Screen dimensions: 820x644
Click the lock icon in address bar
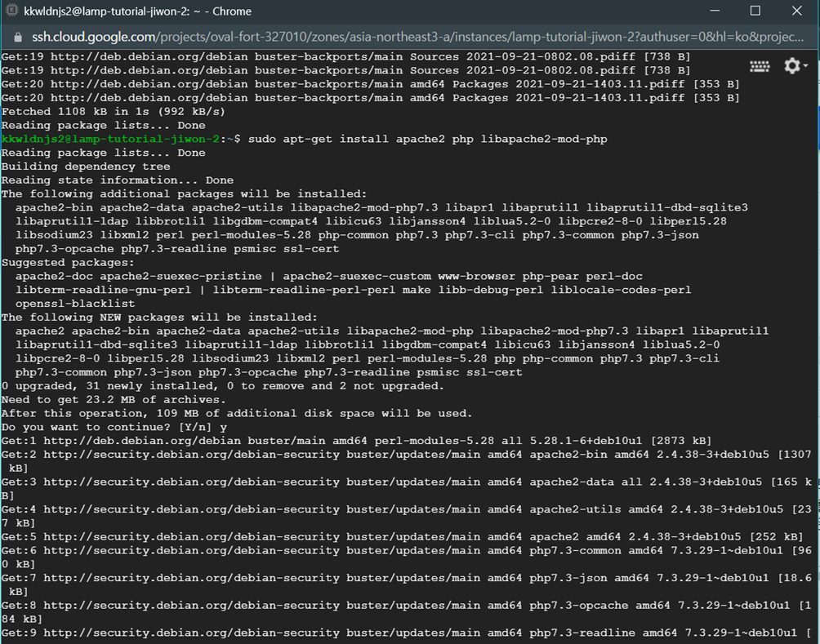pyautogui.click(x=18, y=37)
